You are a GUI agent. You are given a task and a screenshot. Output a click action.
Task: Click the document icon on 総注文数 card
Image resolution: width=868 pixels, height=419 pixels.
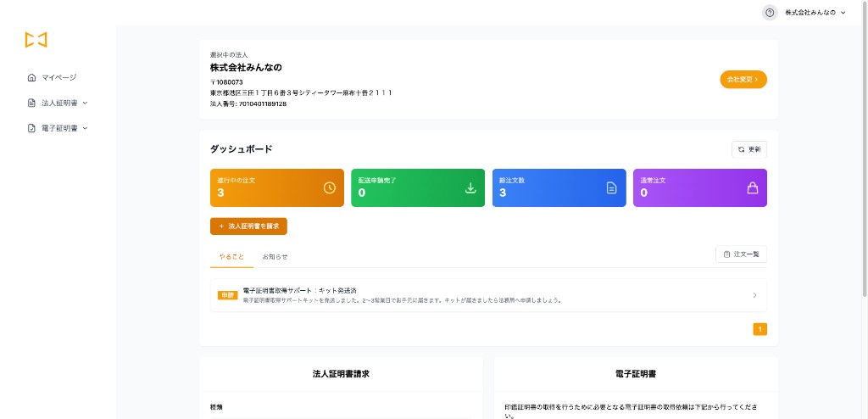click(x=612, y=188)
